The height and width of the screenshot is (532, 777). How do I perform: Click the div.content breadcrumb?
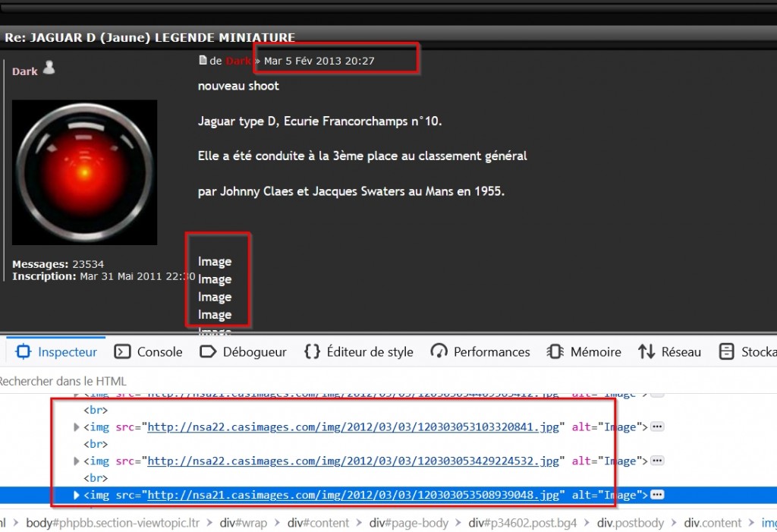click(713, 523)
